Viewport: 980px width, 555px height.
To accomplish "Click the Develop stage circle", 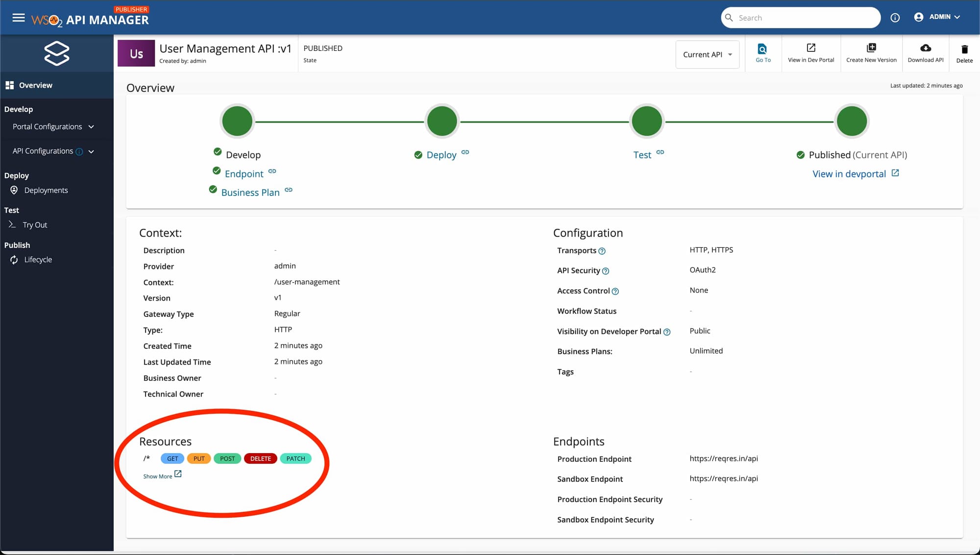I will point(237,121).
